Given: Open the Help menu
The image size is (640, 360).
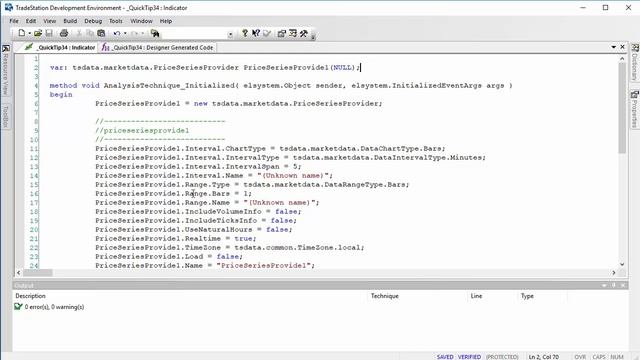Looking at the screenshot, I should point(166,21).
